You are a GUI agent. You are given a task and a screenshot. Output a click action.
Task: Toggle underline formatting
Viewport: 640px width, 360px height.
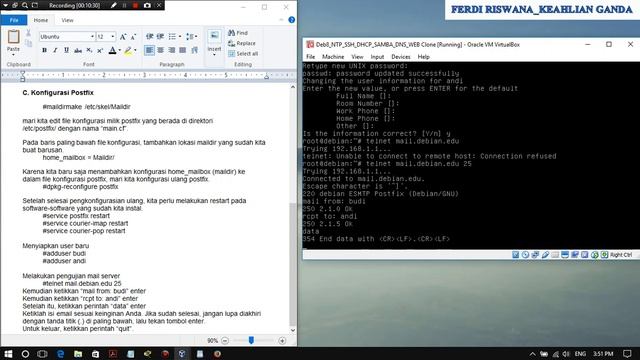coord(66,50)
